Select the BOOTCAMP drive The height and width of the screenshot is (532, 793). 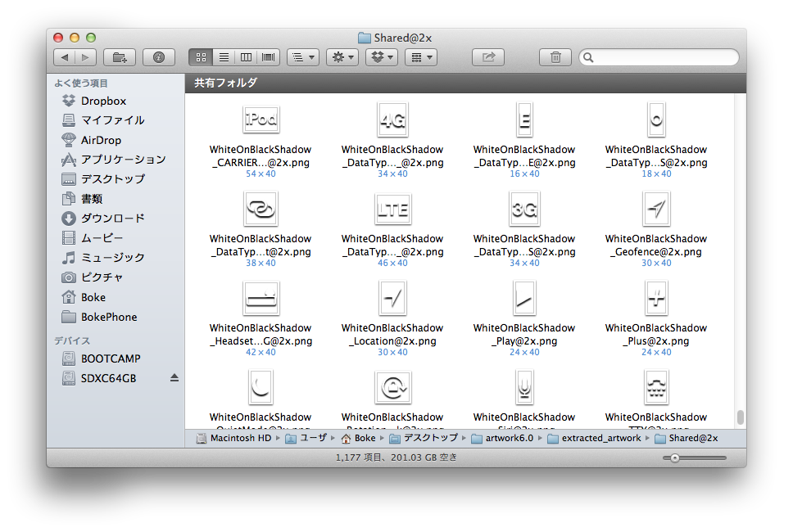pos(101,358)
